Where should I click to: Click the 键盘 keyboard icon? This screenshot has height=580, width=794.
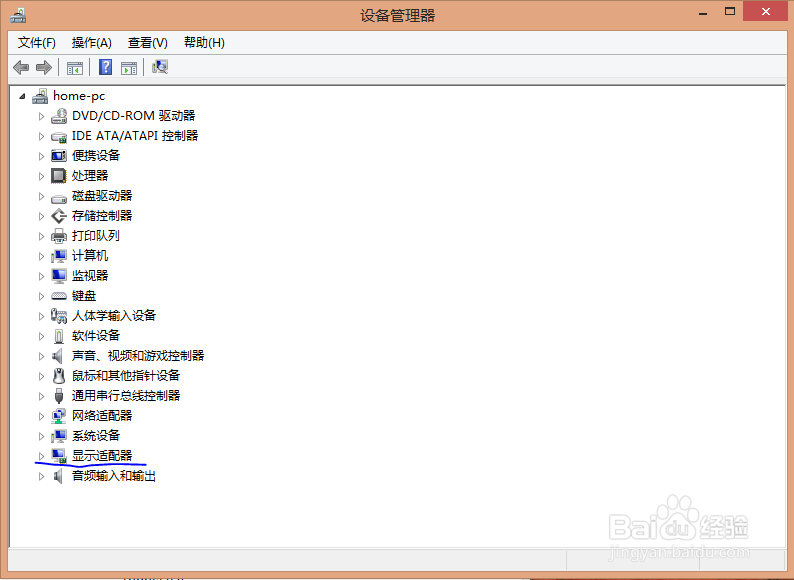59,296
